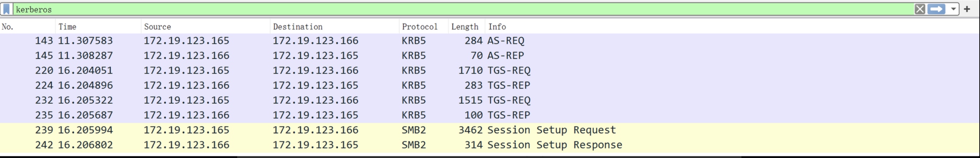The image size is (980, 158).
Task: Click the display filter bookmark icon
Action: (x=6, y=9)
